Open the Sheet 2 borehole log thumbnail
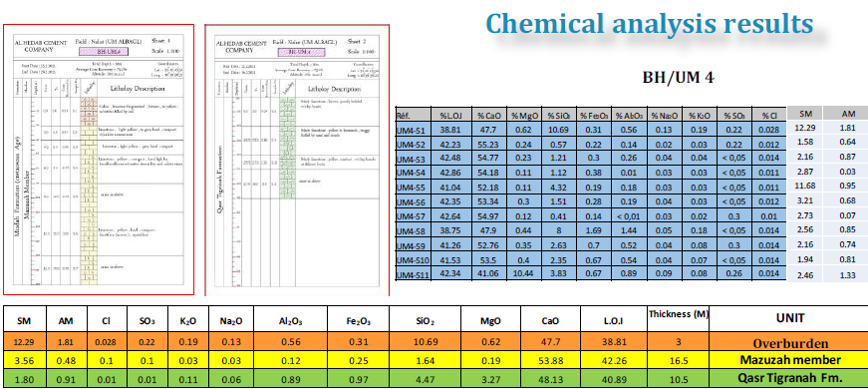 coord(297,161)
